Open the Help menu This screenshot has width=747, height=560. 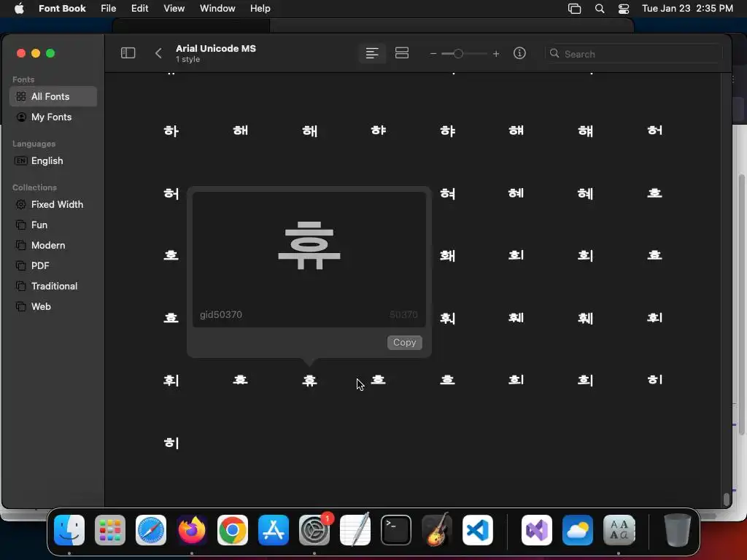tap(260, 9)
